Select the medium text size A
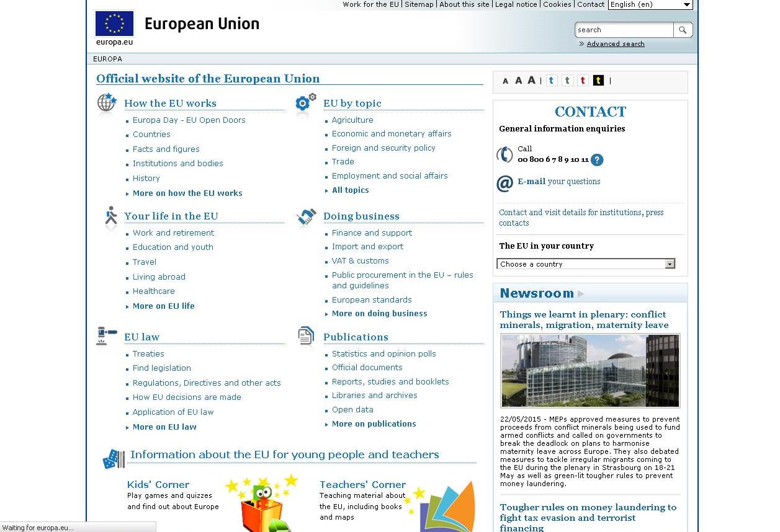 click(518, 81)
